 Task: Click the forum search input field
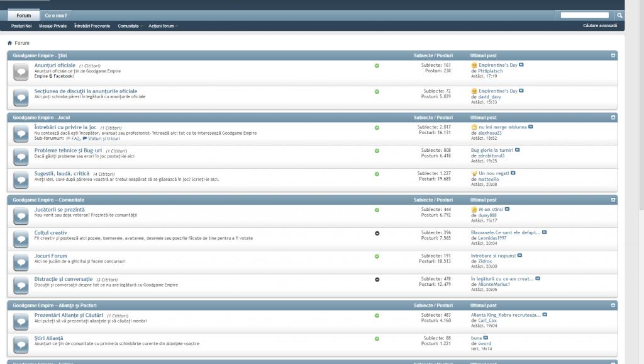(584, 15)
